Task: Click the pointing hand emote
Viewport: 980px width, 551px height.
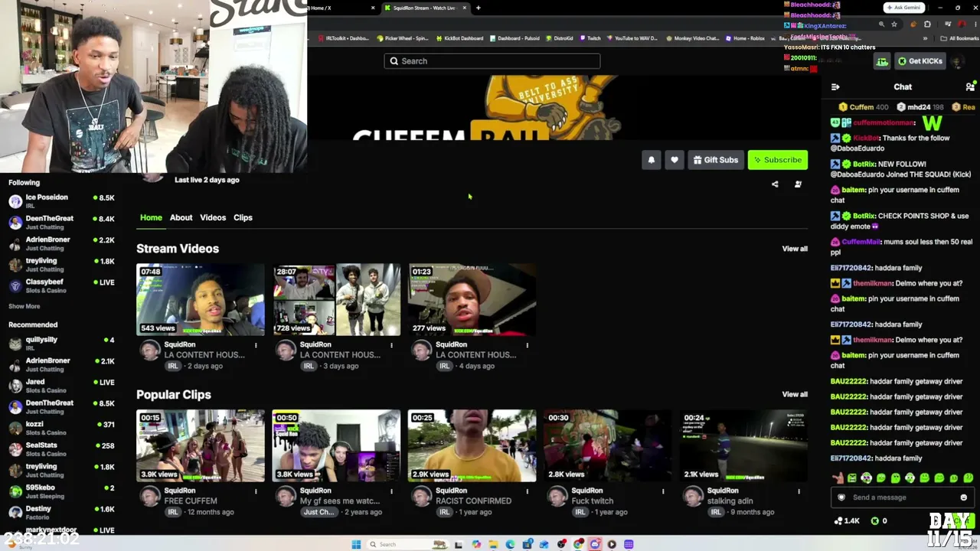Action: point(838,478)
